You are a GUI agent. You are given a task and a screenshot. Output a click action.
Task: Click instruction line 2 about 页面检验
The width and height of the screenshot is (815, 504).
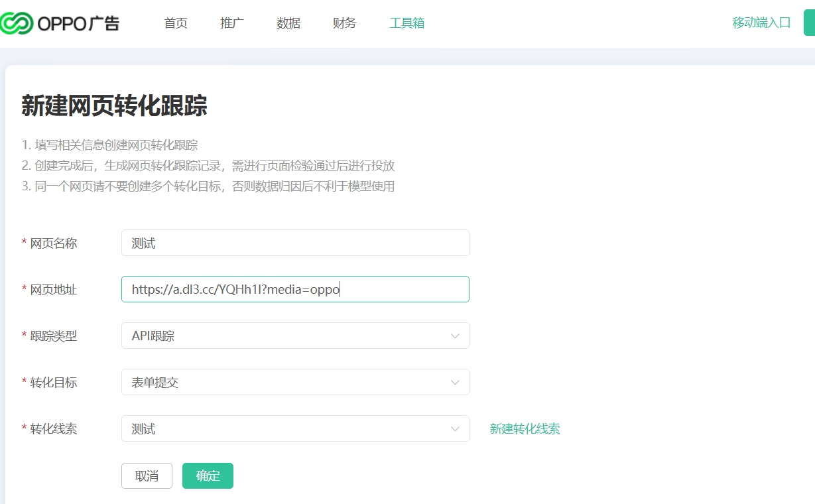208,166
